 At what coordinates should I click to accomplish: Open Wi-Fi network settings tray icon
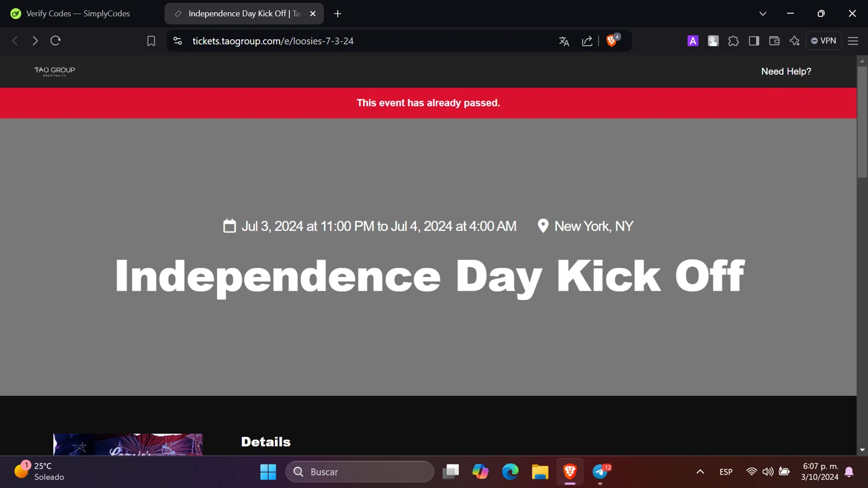(x=751, y=472)
